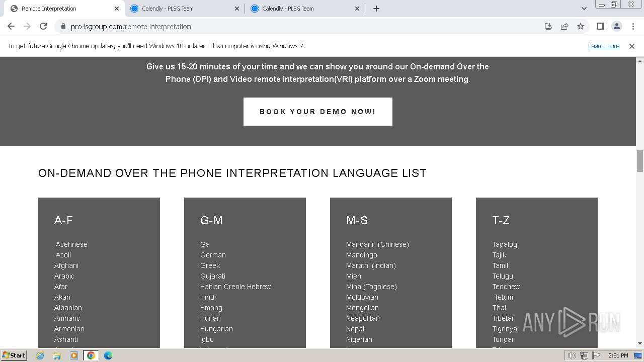
Task: Open network status tray icon
Action: tap(584, 355)
